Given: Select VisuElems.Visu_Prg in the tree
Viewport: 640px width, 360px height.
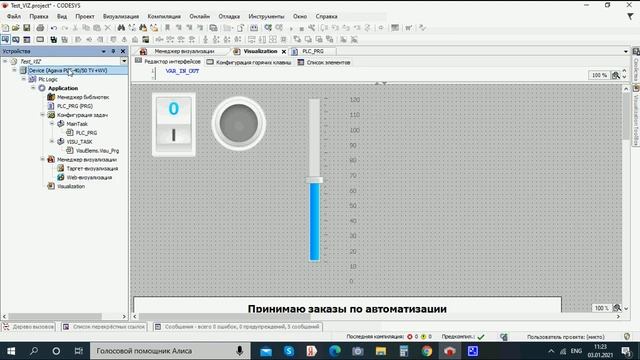Looking at the screenshot, I should [x=97, y=151].
